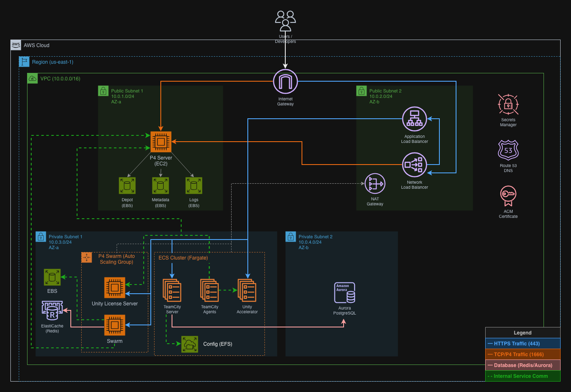Screen dimensions: 571x392
Task: Click the Depot EBS volume icon
Action: coord(127,186)
